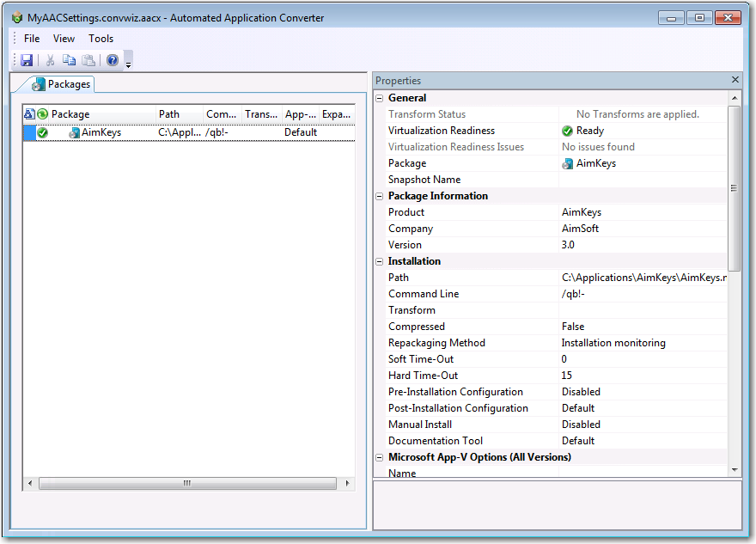Click the first icon column header in package list
The height and width of the screenshot is (544, 756).
(29, 114)
